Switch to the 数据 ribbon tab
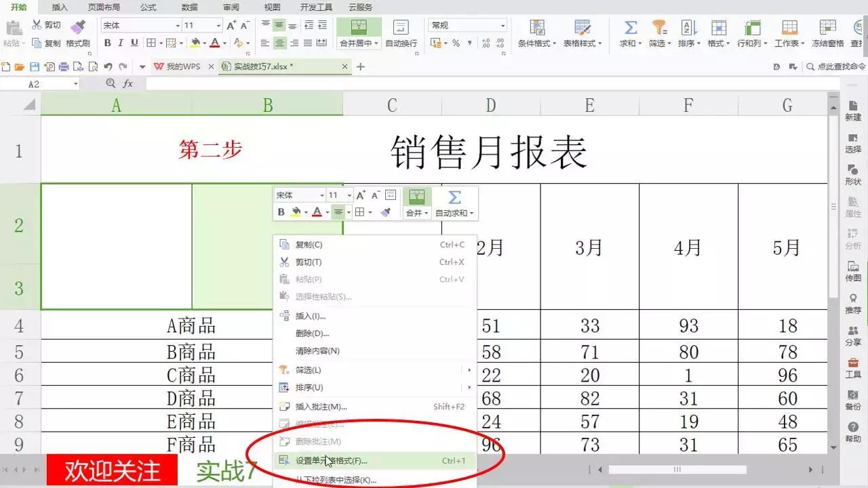 coord(189,7)
